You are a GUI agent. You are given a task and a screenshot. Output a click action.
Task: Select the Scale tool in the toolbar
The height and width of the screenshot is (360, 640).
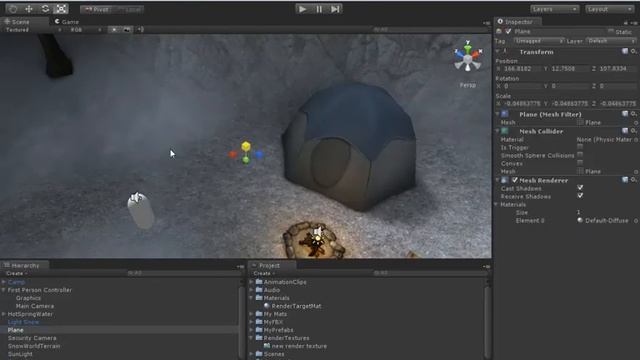tap(61, 9)
